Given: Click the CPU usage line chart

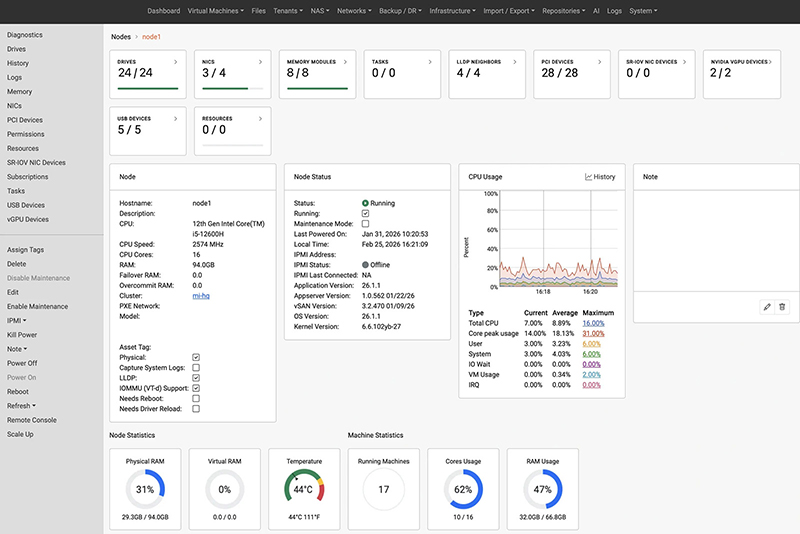Looking at the screenshot, I should click(559, 239).
